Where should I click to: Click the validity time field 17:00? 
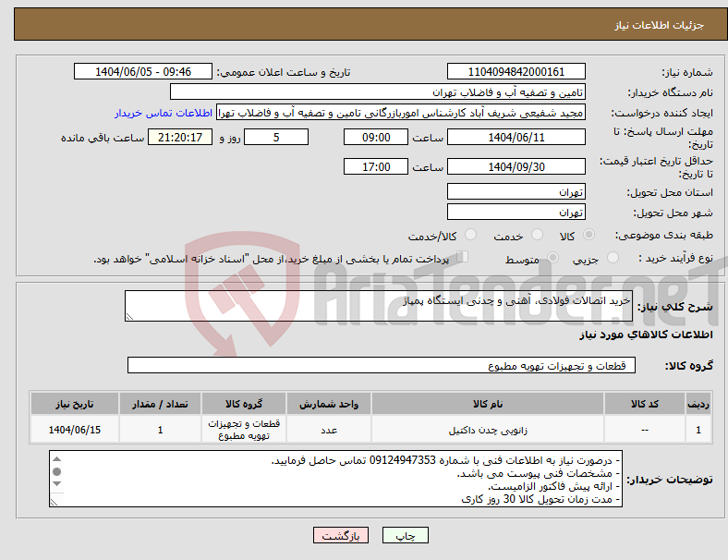pos(376,166)
